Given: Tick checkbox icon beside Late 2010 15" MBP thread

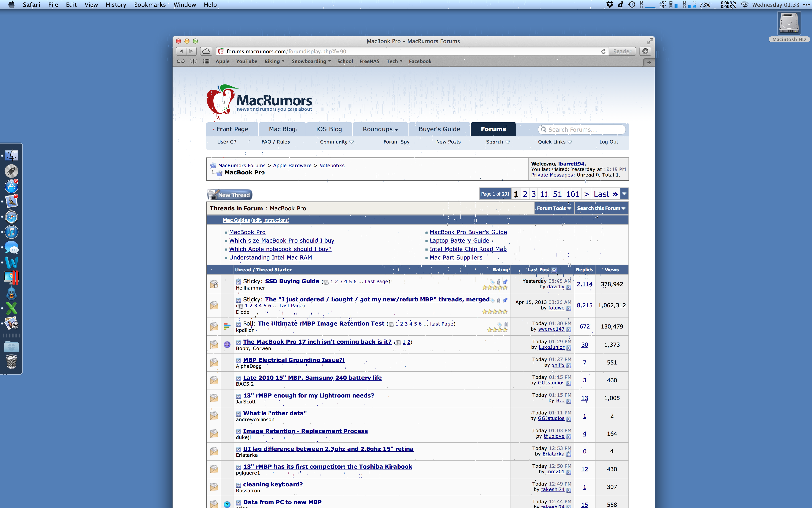Looking at the screenshot, I should coord(238,378).
